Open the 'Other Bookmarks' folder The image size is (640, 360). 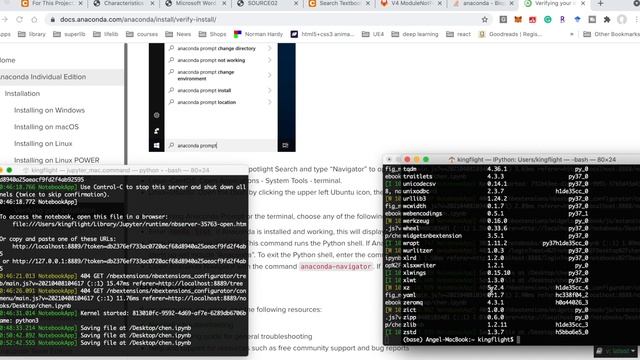(611, 34)
